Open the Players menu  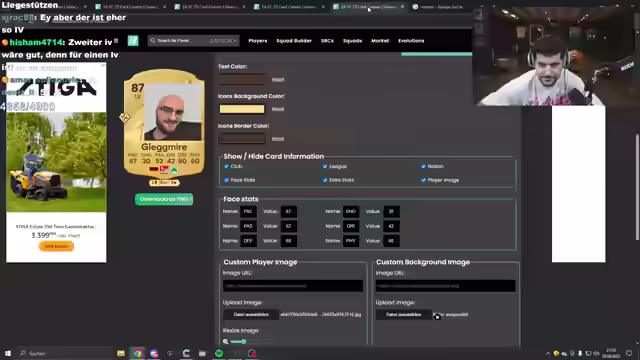258,41
